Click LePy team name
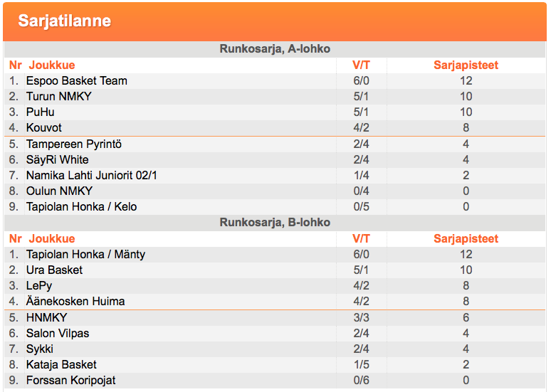Image resolution: width=551 pixels, height=392 pixels. (x=39, y=286)
